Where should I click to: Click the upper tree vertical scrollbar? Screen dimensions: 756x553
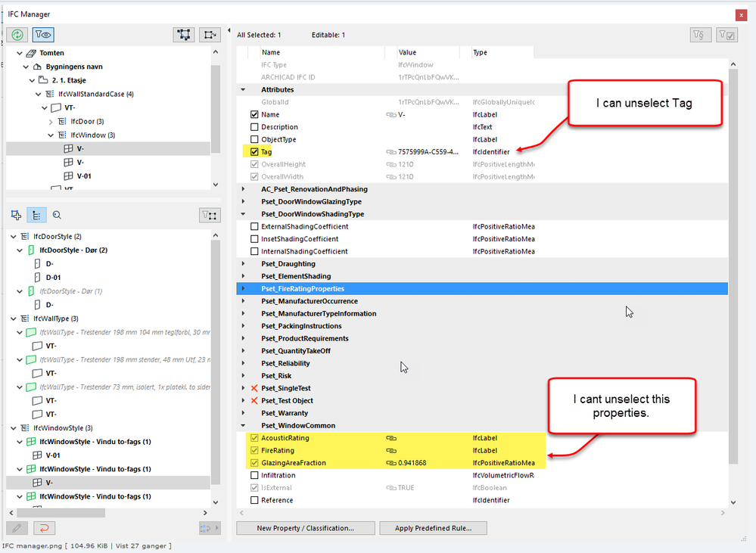point(216,109)
